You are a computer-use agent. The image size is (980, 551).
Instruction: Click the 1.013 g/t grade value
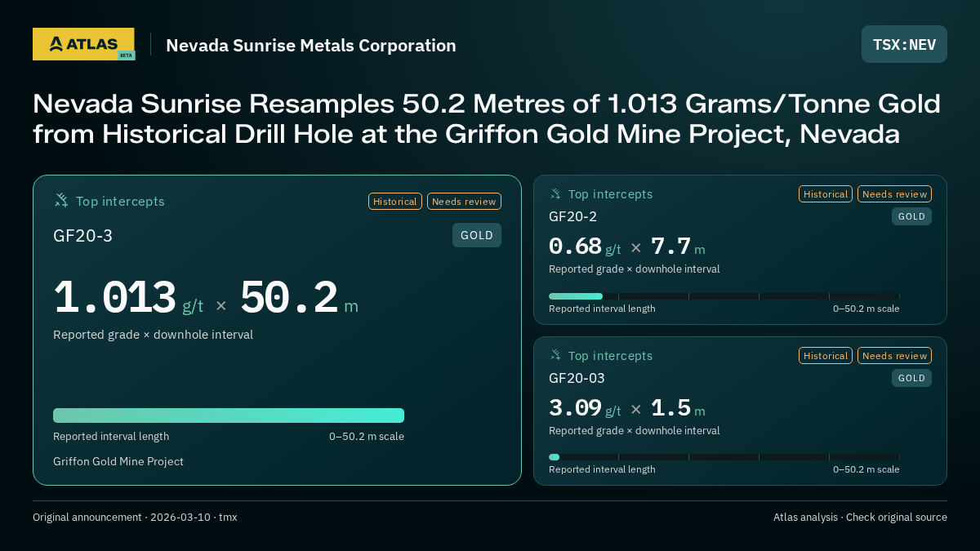pos(128,298)
